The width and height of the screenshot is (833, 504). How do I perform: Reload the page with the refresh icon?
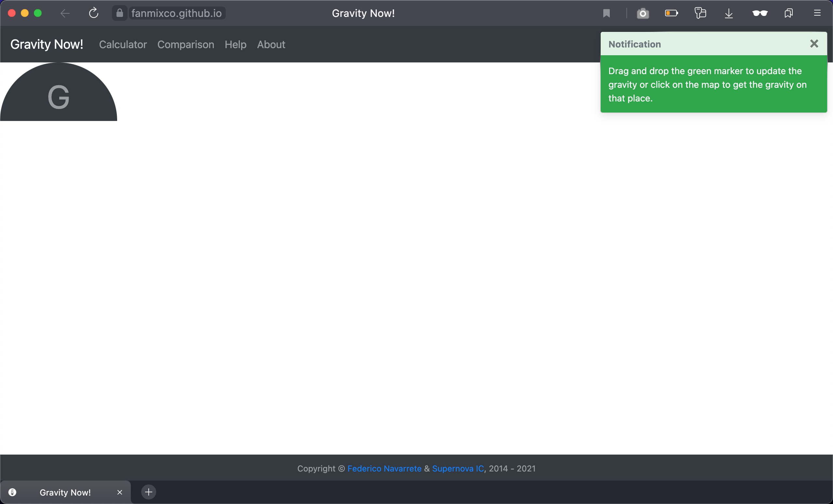94,13
